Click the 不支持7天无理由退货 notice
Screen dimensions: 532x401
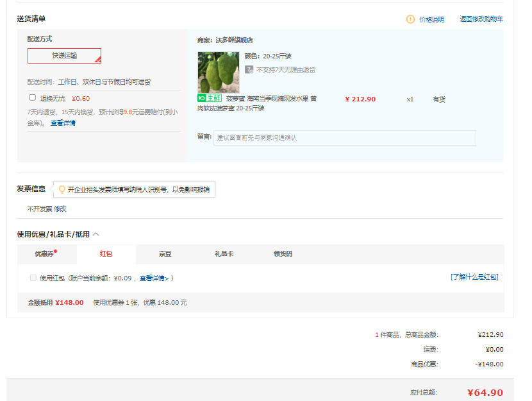point(286,70)
